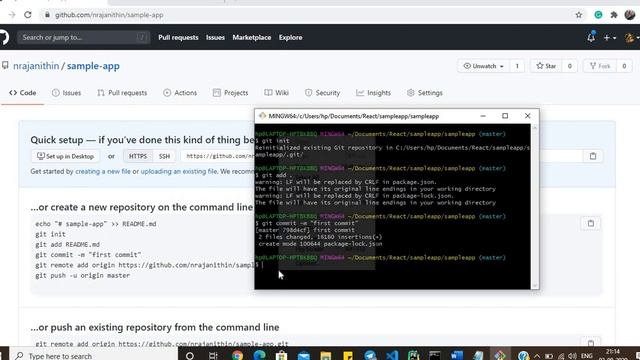Open Pull requests in the top navigation

pos(178,37)
